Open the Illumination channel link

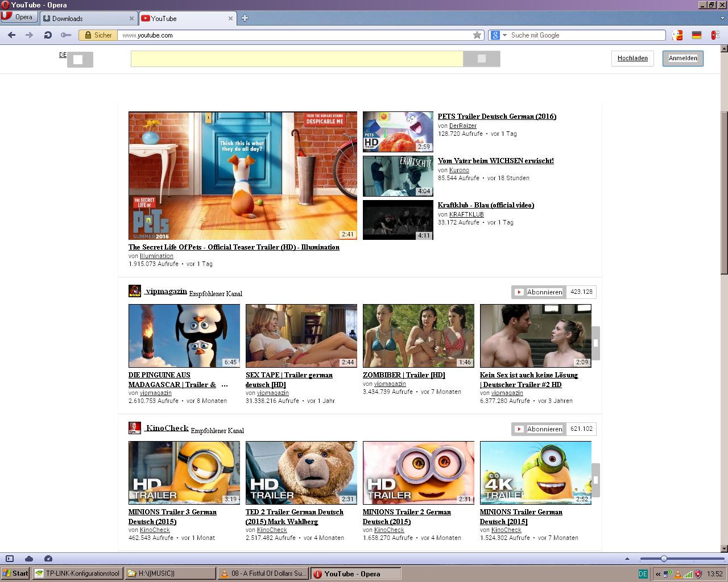156,256
